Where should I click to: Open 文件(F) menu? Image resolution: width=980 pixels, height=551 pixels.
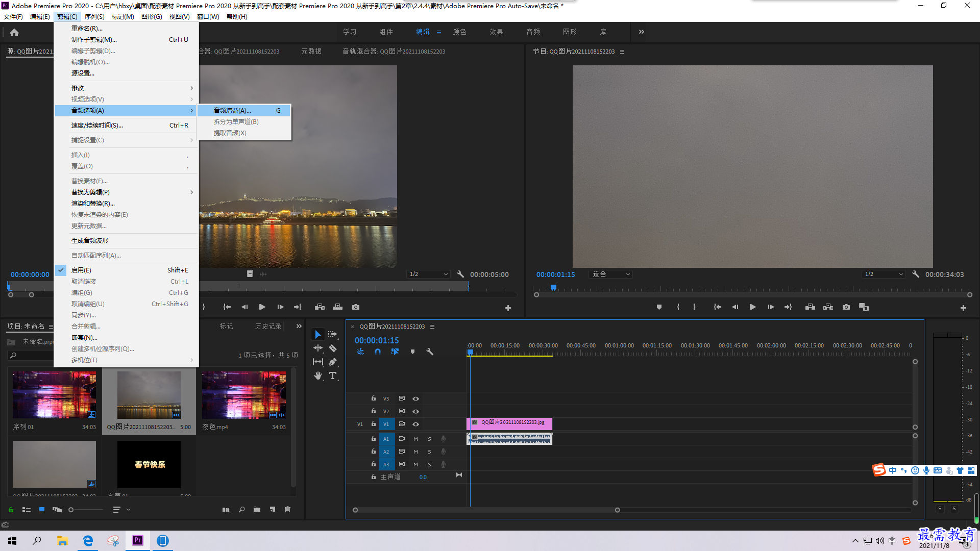[x=13, y=17]
